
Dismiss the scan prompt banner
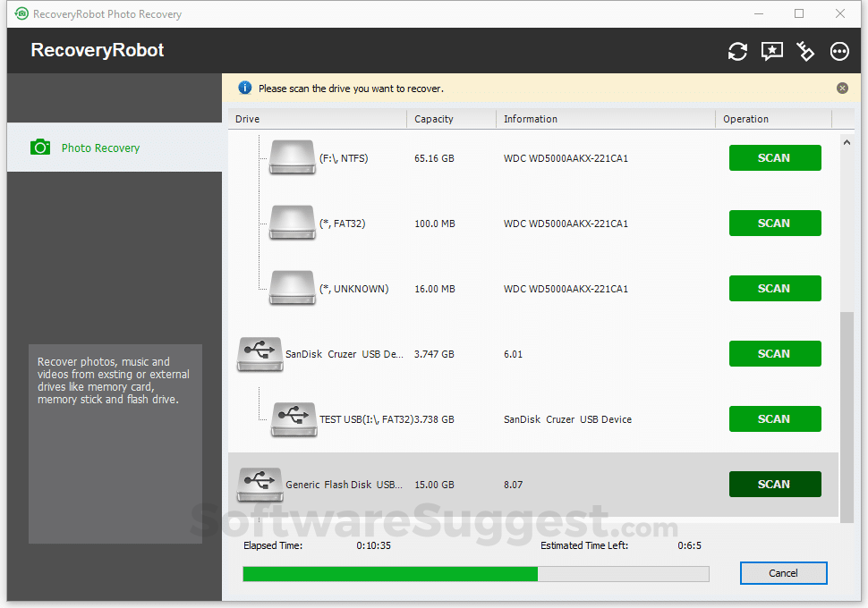click(842, 88)
